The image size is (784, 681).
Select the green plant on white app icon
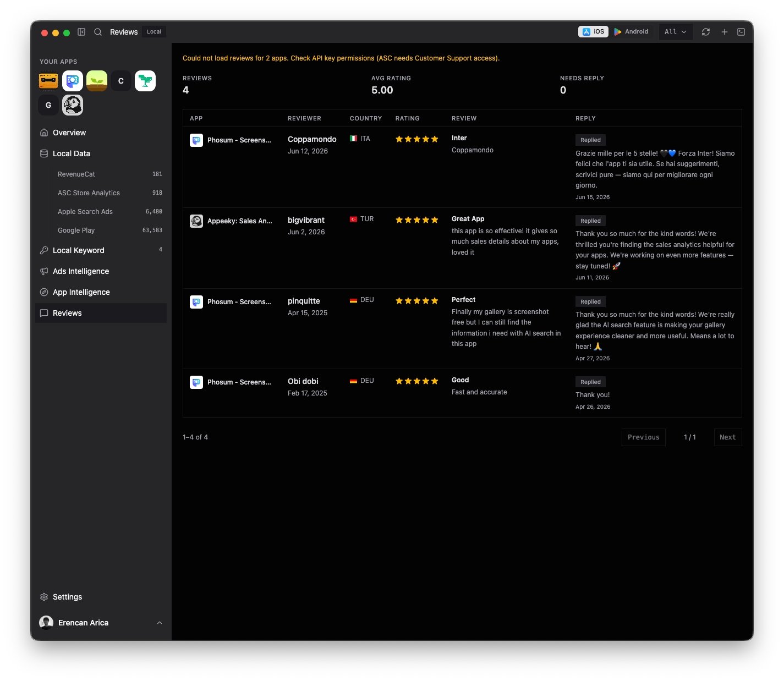[145, 81]
